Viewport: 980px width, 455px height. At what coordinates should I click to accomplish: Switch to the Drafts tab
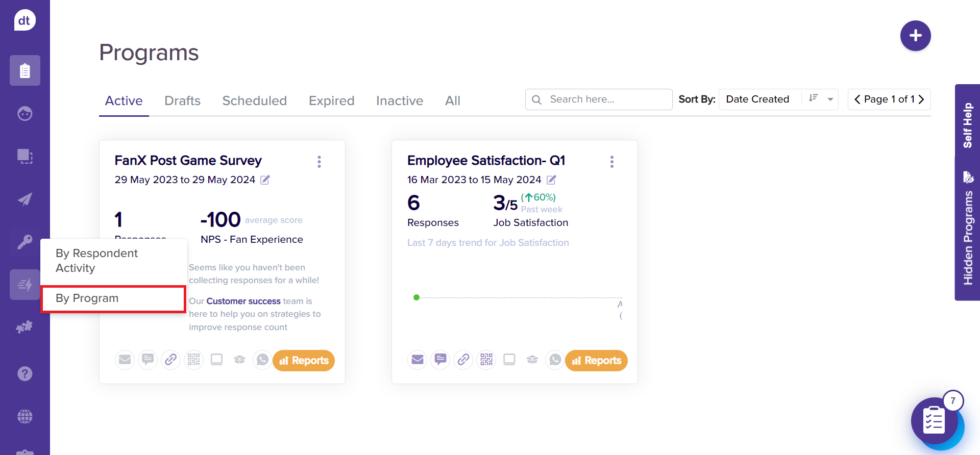[x=182, y=101]
